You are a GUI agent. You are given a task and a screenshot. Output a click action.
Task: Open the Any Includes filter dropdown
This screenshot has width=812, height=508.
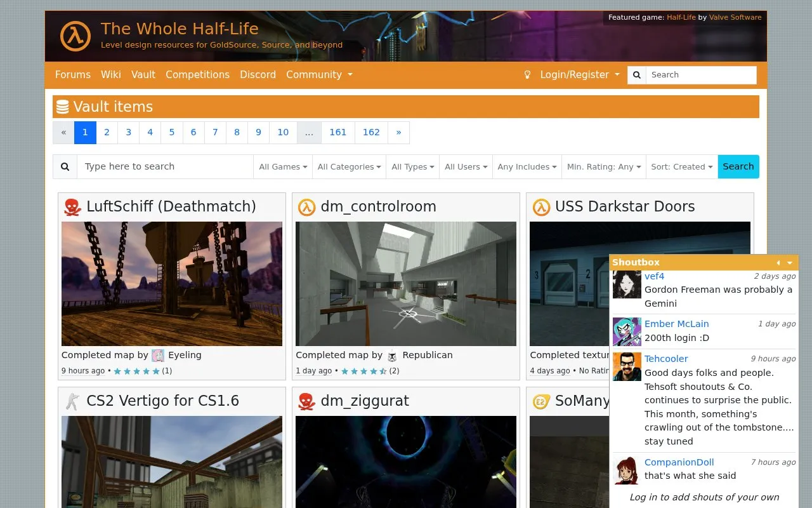(527, 167)
